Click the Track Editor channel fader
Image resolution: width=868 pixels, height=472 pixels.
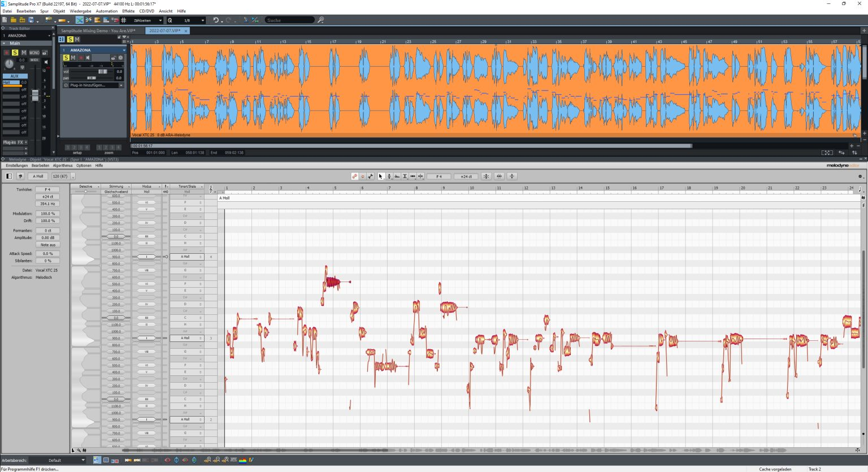coord(35,96)
